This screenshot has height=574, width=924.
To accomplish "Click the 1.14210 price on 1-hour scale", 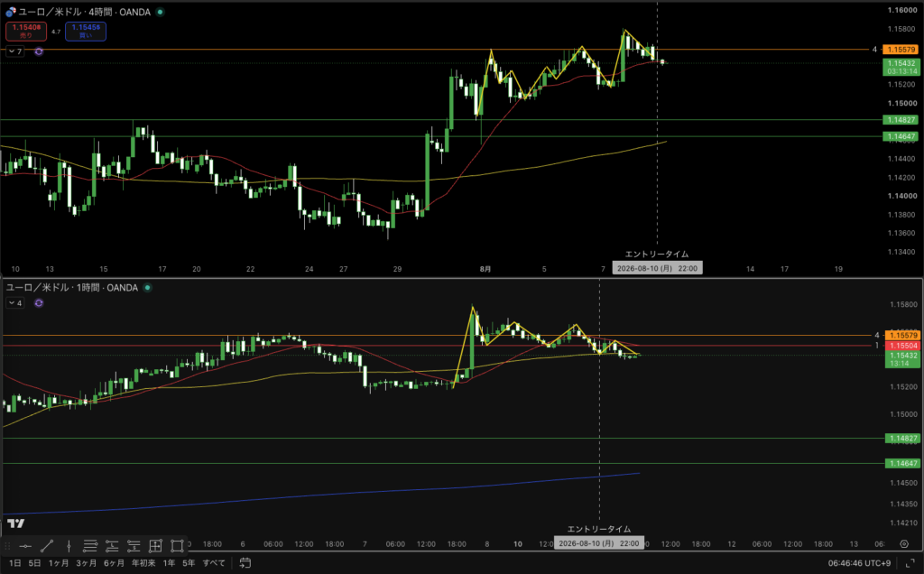I will [903, 523].
